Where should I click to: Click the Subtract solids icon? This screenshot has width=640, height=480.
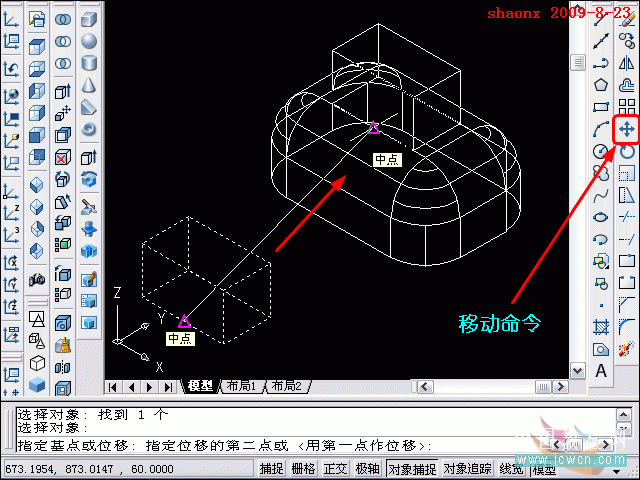coord(62,41)
